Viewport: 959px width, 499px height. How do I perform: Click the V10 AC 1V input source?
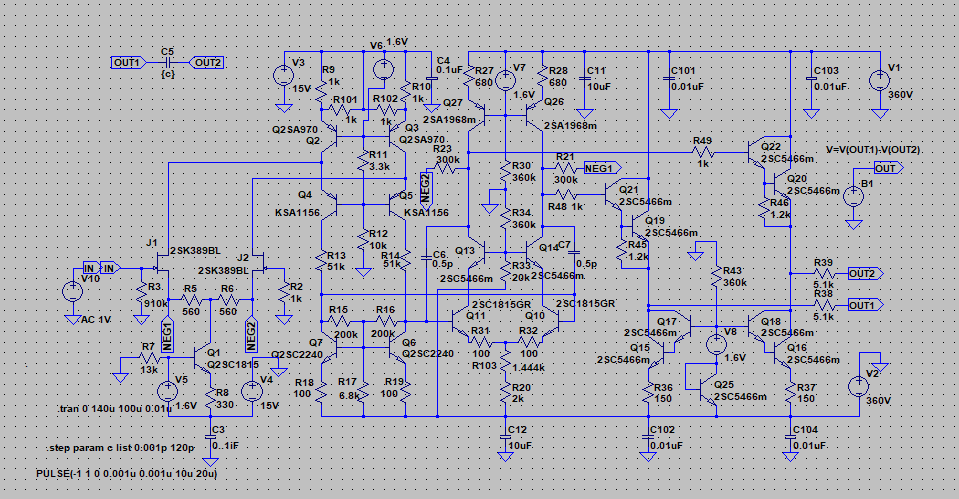coord(71,292)
